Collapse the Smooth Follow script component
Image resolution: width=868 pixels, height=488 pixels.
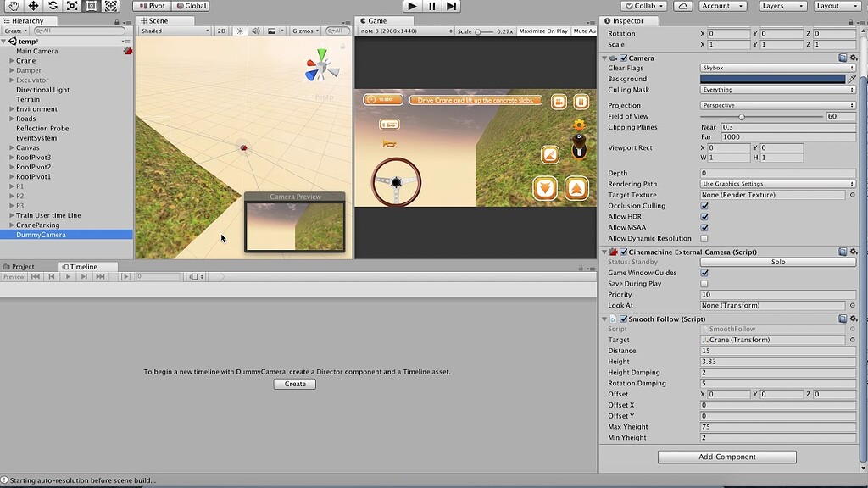(x=604, y=319)
